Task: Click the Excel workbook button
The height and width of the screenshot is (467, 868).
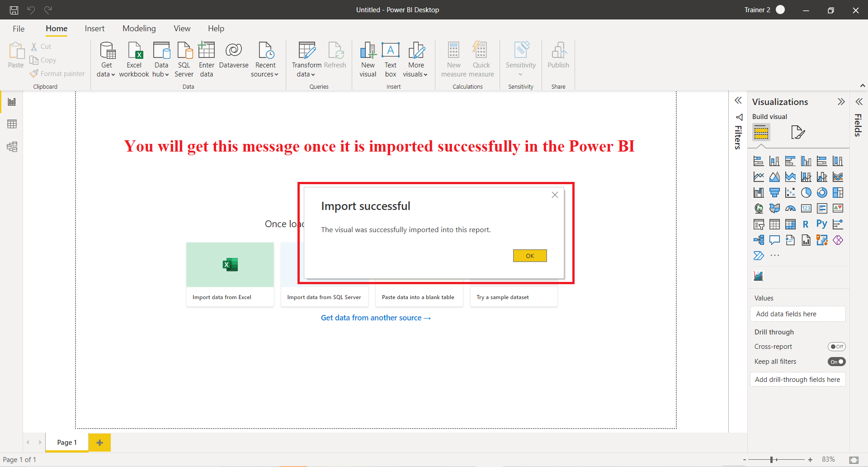Action: [x=134, y=59]
